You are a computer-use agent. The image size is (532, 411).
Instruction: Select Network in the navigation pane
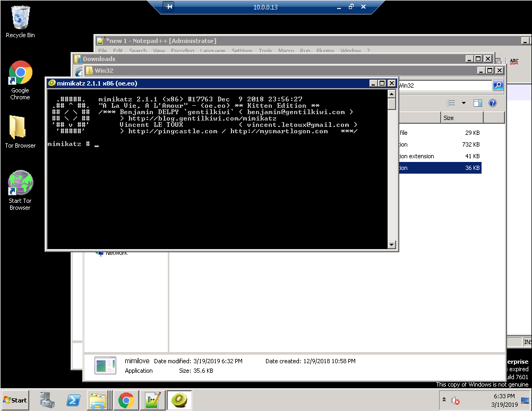[x=116, y=253]
